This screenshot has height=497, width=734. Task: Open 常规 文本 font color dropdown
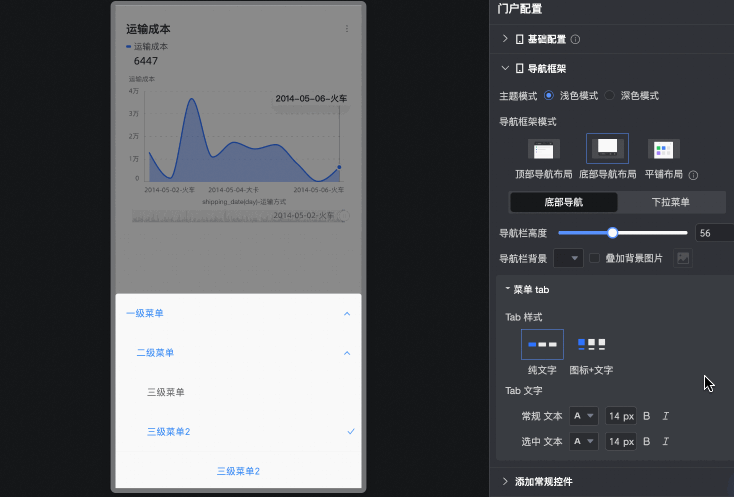coord(583,416)
